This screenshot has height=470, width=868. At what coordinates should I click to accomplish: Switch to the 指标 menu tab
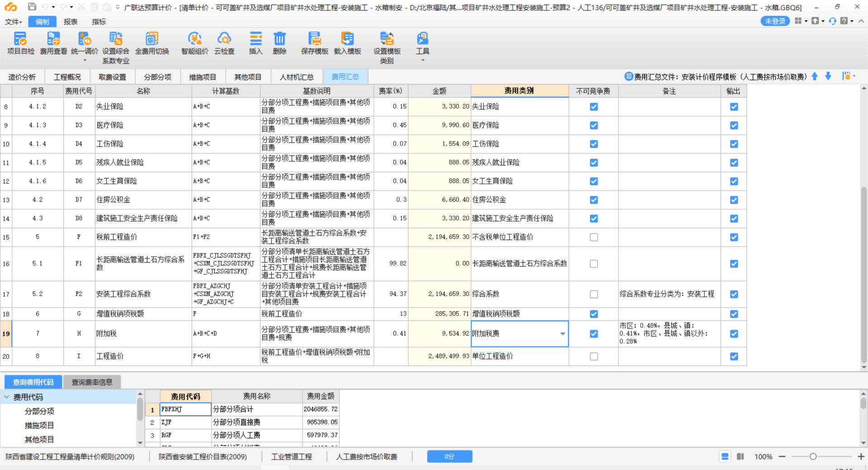click(99, 22)
